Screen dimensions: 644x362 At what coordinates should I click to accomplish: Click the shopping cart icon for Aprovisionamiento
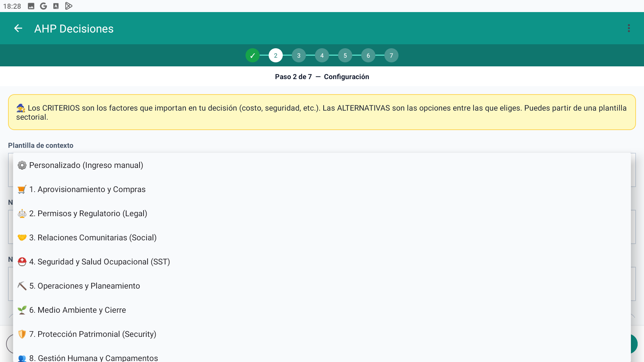tap(22, 189)
